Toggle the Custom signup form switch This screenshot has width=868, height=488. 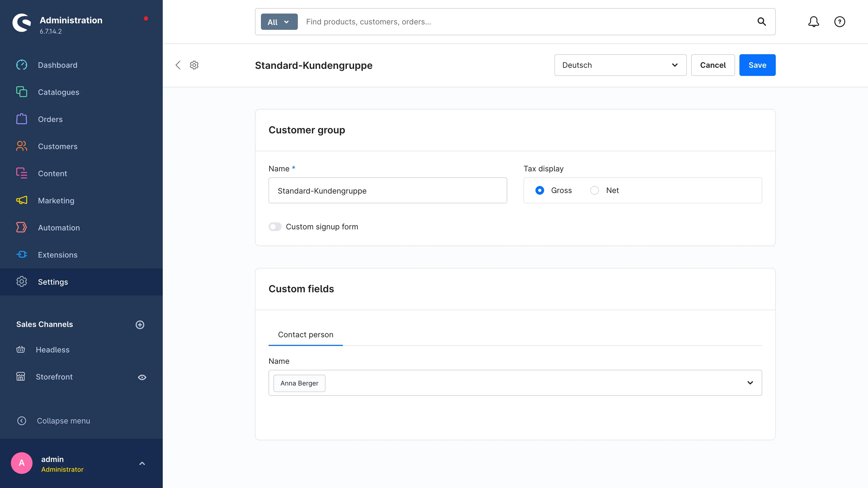[275, 227]
